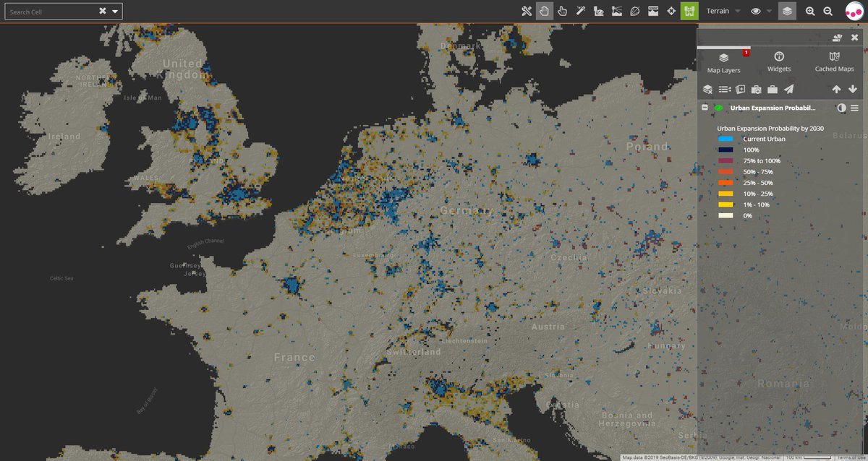Viewport: 868px width, 461px height.
Task: Toggle the green eye on Urban Expansion layer
Action: 718,108
